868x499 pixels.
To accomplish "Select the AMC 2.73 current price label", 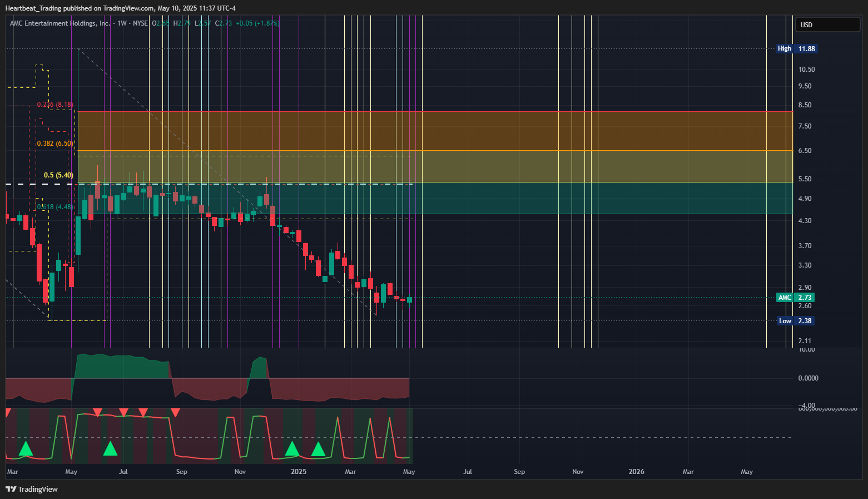I will click(796, 298).
